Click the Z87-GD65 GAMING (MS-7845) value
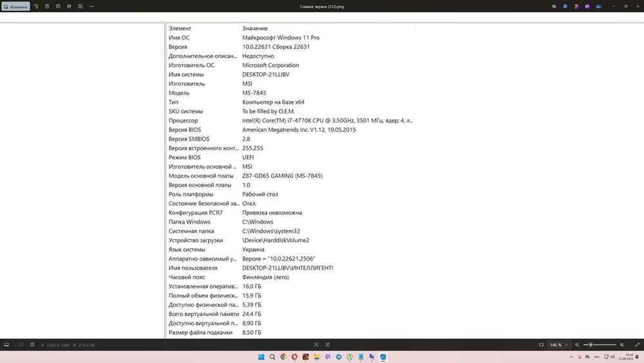 [x=282, y=175]
